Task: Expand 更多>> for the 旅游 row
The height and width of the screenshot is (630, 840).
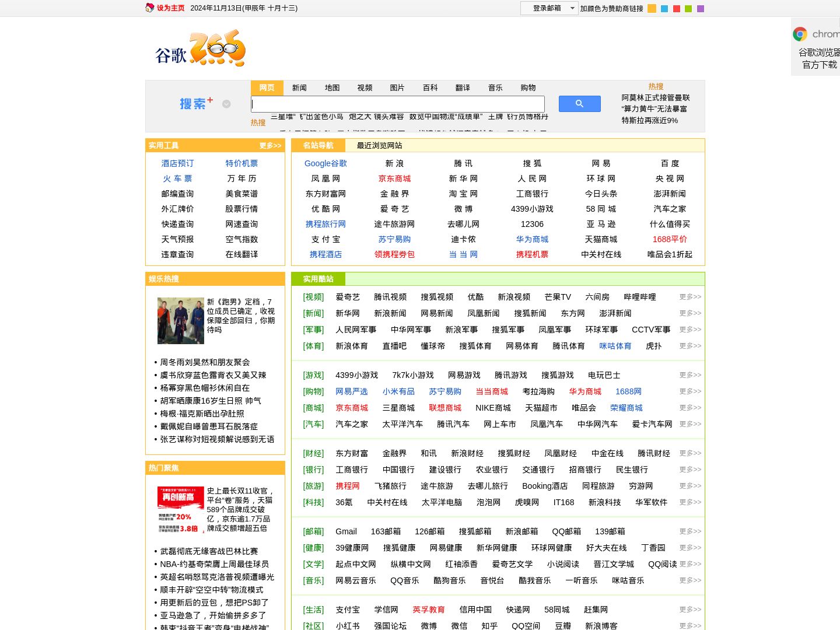Action: tap(690, 486)
